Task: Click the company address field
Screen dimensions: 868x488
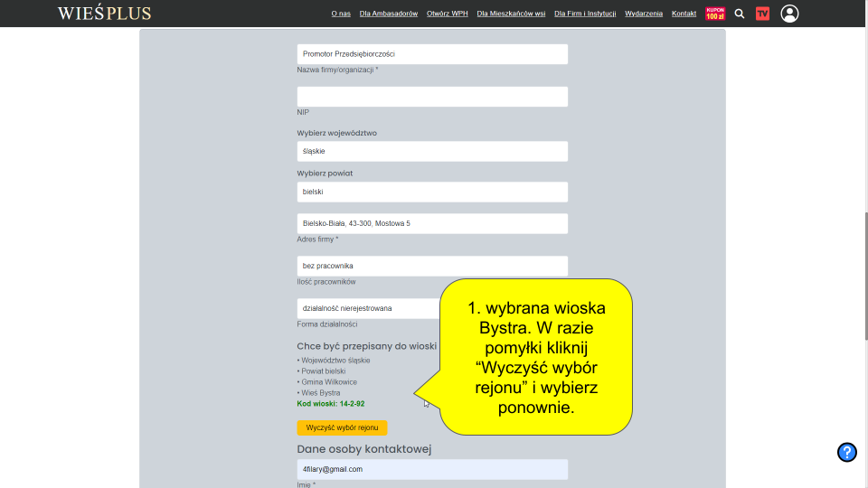Action: coord(432,223)
